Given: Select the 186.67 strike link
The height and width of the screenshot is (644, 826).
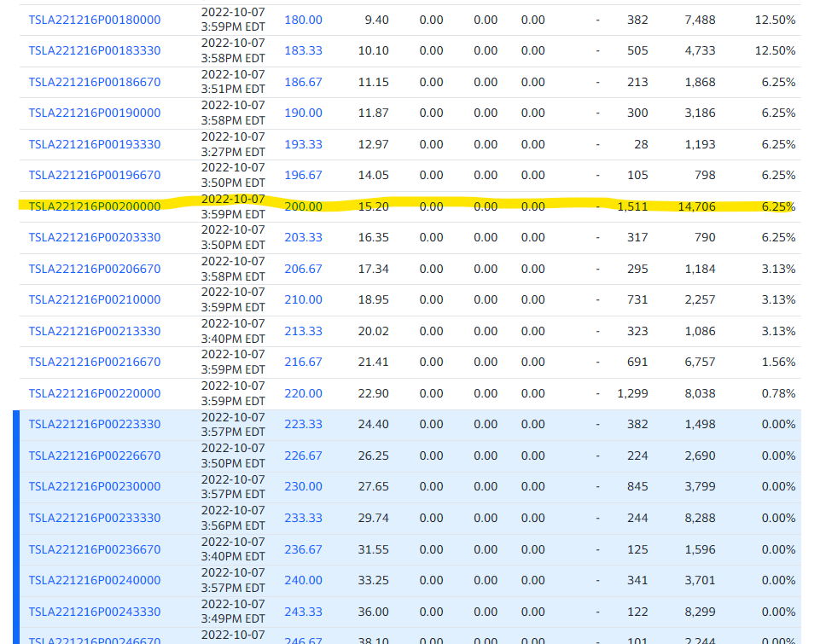Looking at the screenshot, I should coord(304,82).
